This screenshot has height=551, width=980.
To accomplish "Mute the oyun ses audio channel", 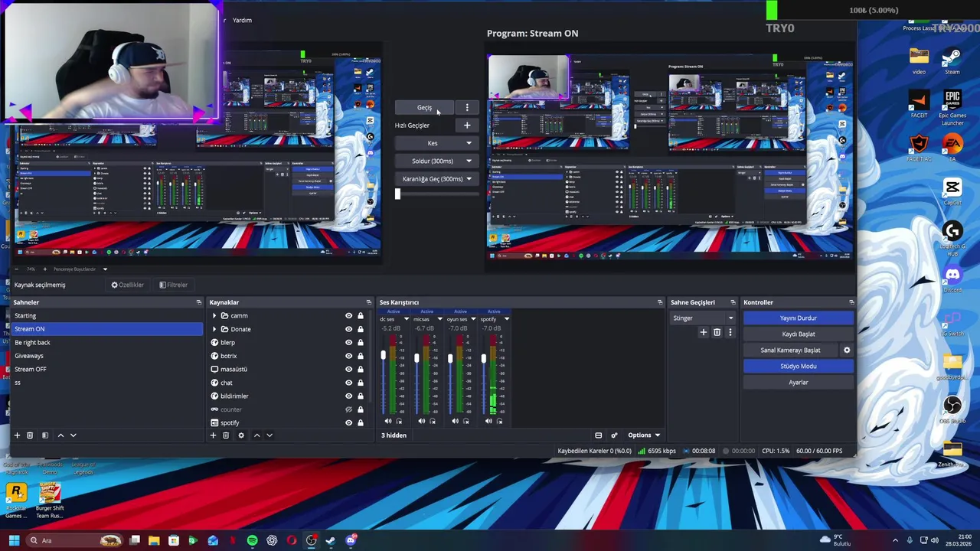I will (x=455, y=421).
